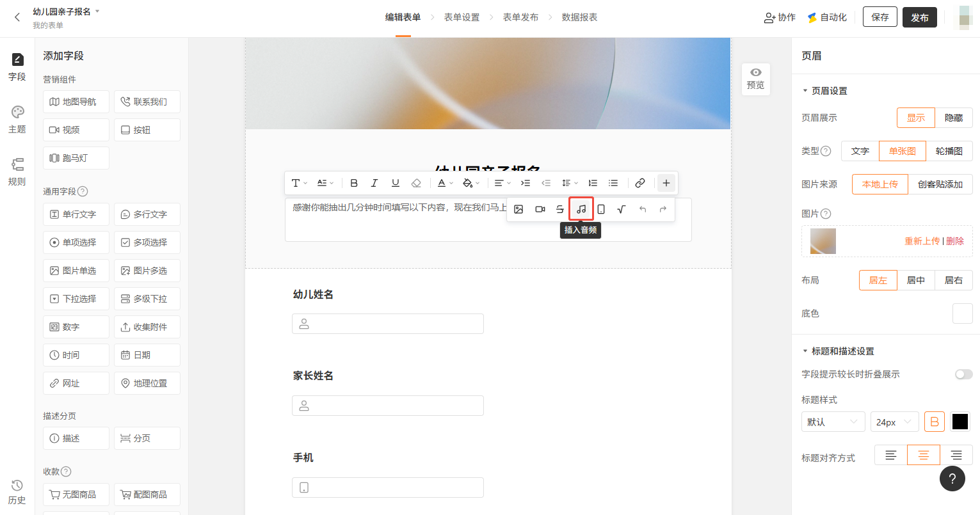
Task: Click the eraser clear-format icon
Action: coord(416,183)
